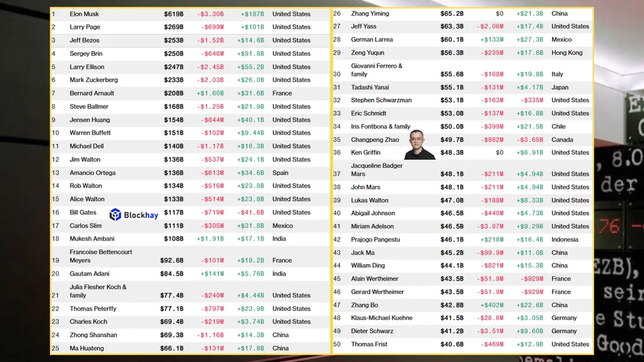Click Jeff Bezos name entry
Screen dimensions: 644x362
84,40
